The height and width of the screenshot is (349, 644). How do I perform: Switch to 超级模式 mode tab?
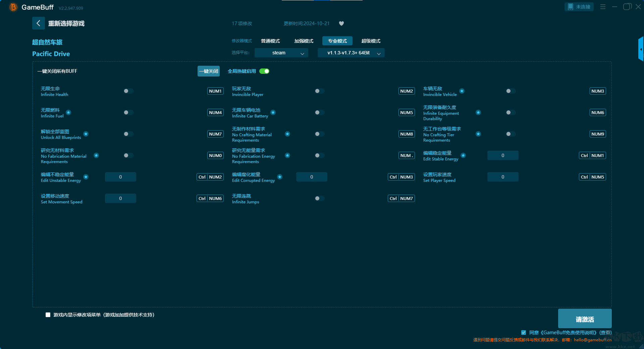coord(371,41)
